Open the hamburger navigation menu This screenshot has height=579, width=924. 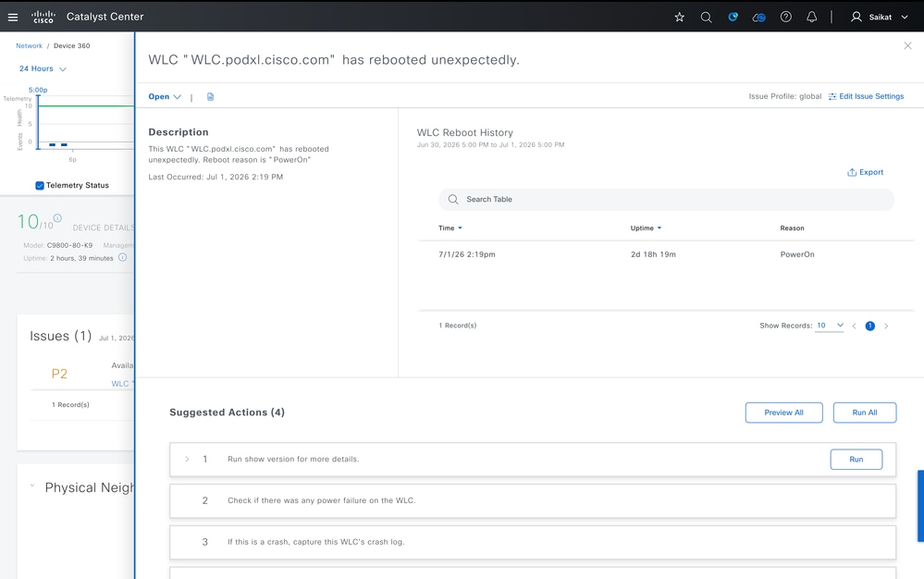tap(12, 17)
